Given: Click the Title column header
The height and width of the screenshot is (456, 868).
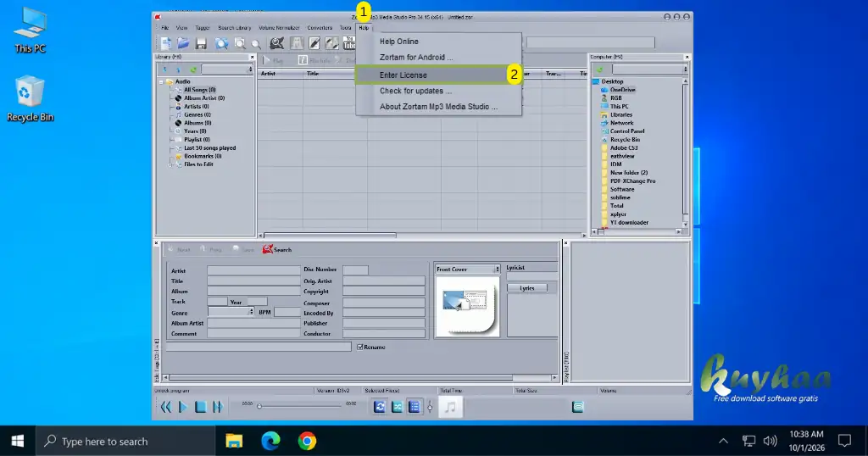Looking at the screenshot, I should pos(335,74).
